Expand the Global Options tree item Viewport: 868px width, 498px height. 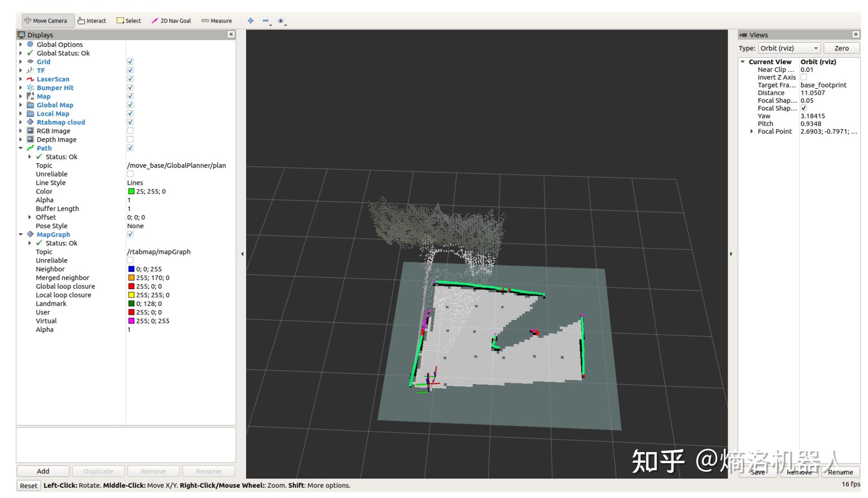point(20,45)
